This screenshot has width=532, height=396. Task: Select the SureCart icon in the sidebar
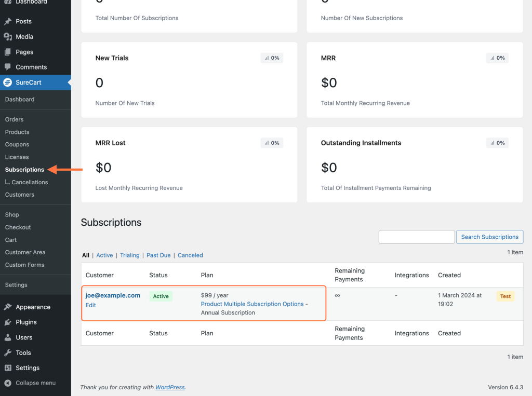(x=7, y=82)
